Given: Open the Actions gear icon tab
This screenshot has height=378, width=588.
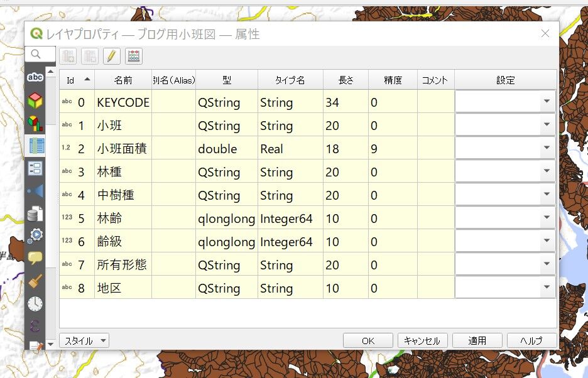Looking at the screenshot, I should [35, 235].
